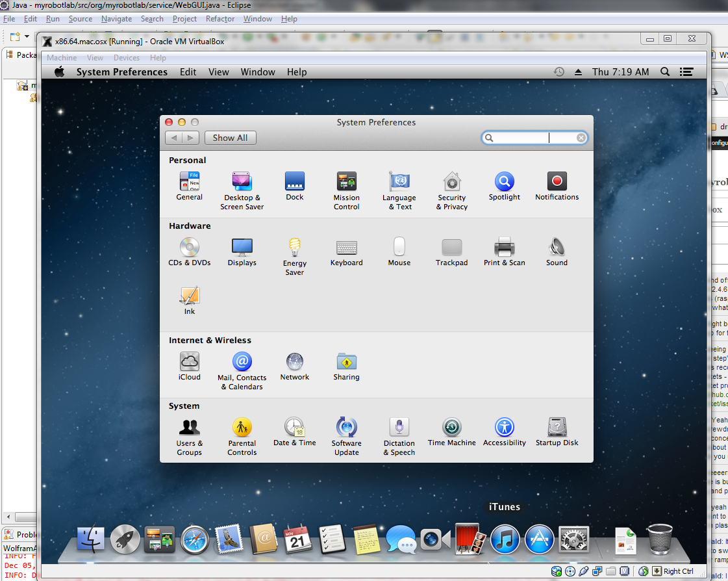Click the Show All button
The height and width of the screenshot is (581, 728).
pos(231,138)
